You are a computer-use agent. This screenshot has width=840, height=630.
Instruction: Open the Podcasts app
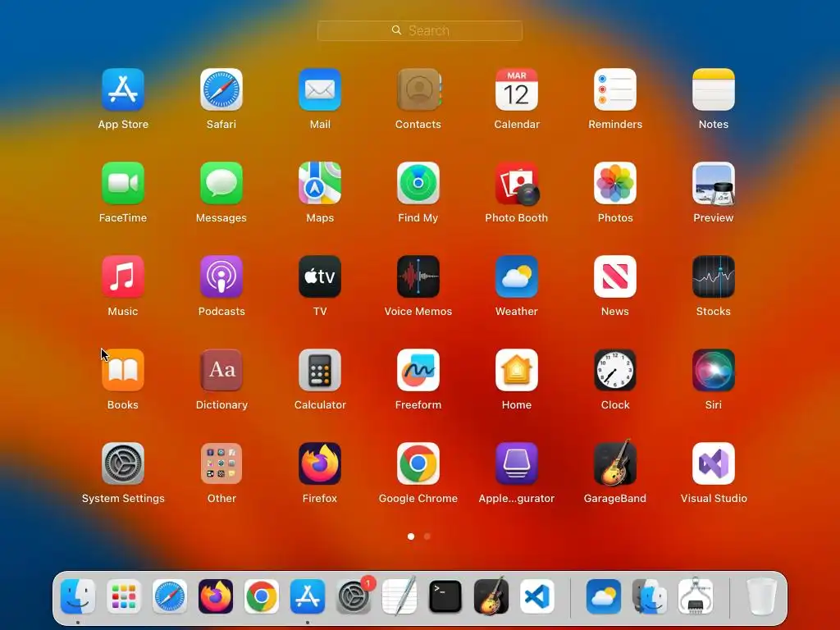[x=221, y=276]
